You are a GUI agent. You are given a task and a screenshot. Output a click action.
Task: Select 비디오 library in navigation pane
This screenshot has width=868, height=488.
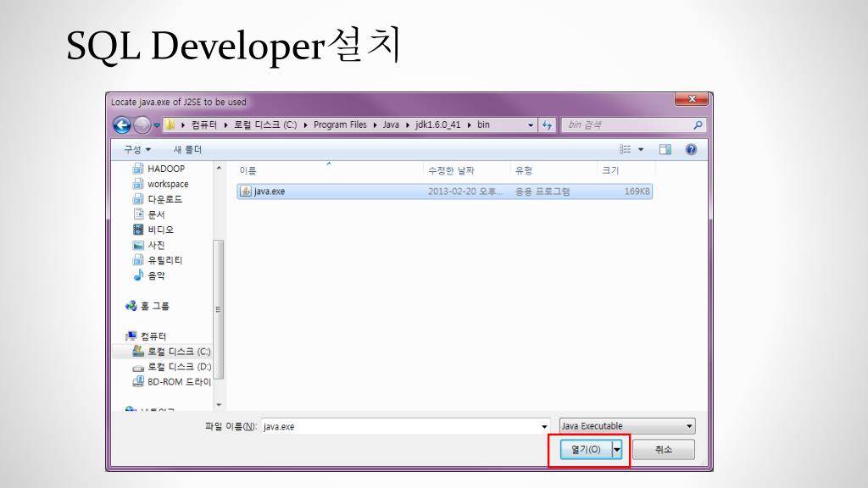[x=153, y=230]
